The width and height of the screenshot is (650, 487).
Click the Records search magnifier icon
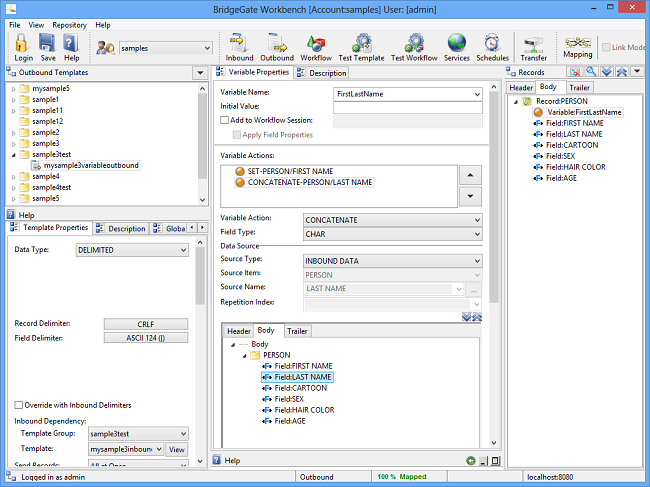(591, 72)
